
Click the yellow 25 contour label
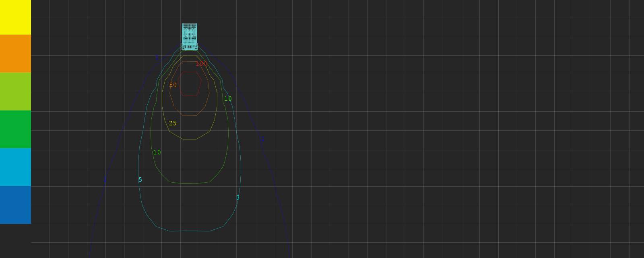click(x=173, y=123)
